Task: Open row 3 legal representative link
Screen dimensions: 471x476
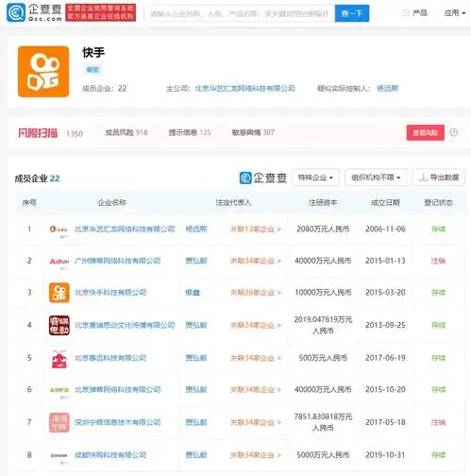Action: click(x=193, y=293)
